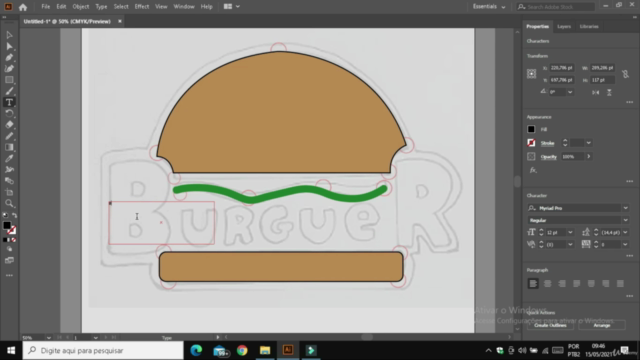Screen dimensions: 640x360
Task: Open the font size 12 pt dropdown
Action: 570,233
